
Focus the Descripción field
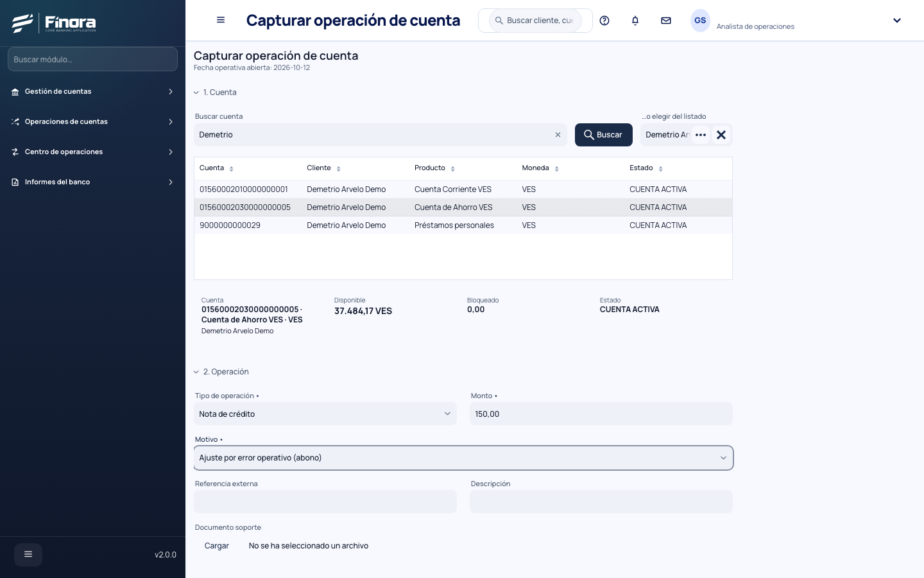(x=601, y=502)
